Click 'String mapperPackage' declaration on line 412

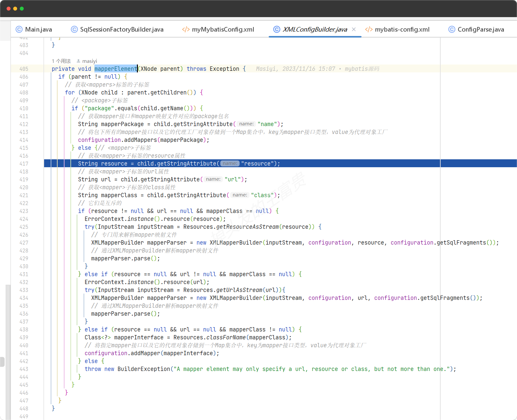coord(111,124)
